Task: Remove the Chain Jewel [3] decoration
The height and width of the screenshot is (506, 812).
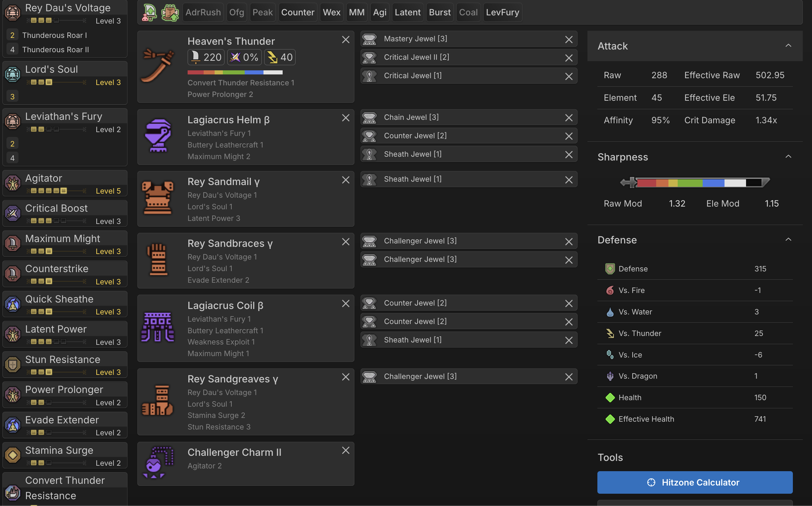Action: [x=569, y=118]
